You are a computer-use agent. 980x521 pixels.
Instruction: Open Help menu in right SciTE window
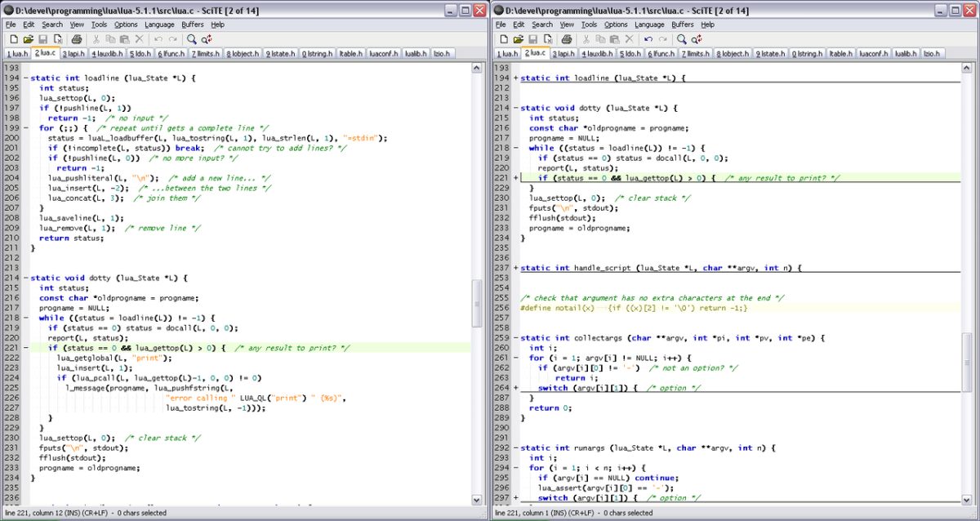point(707,24)
